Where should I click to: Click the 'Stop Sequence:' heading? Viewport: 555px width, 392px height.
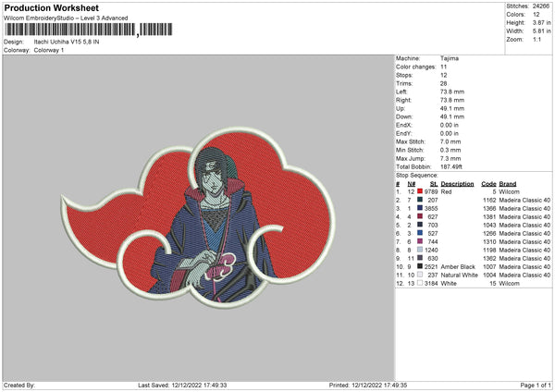(x=417, y=176)
